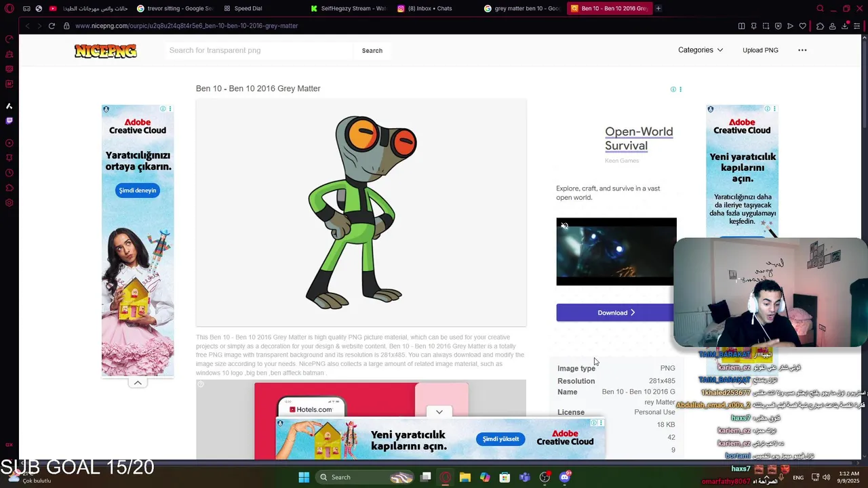Open ad info icon on left Adobe ad
868x488 pixels.
click(x=163, y=108)
